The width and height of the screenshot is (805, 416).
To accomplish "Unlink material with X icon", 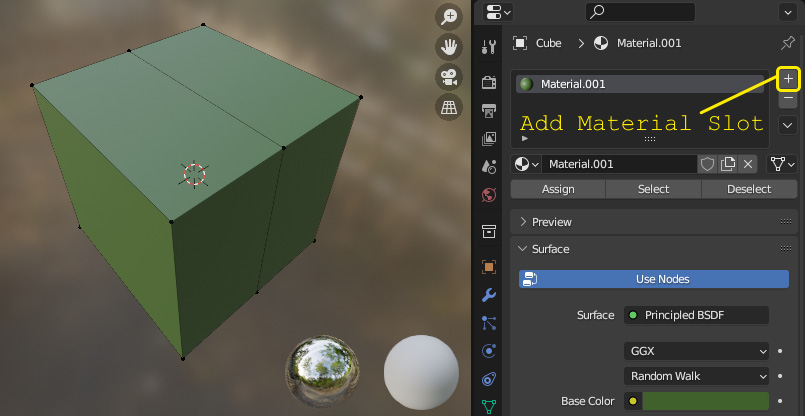I will point(748,164).
